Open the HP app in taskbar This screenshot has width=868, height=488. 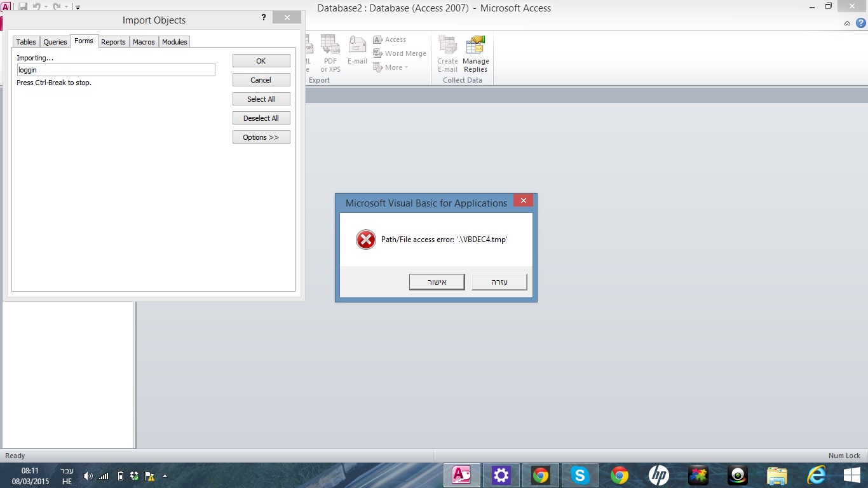pyautogui.click(x=659, y=475)
